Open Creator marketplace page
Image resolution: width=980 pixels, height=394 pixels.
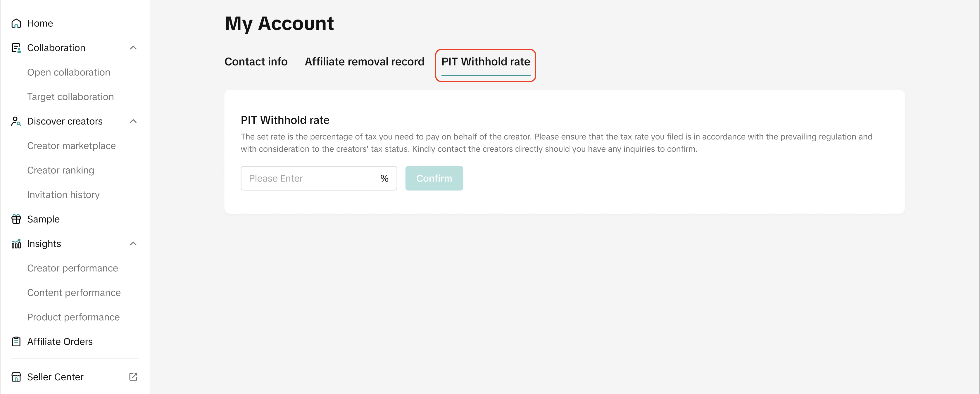pyautogui.click(x=71, y=146)
